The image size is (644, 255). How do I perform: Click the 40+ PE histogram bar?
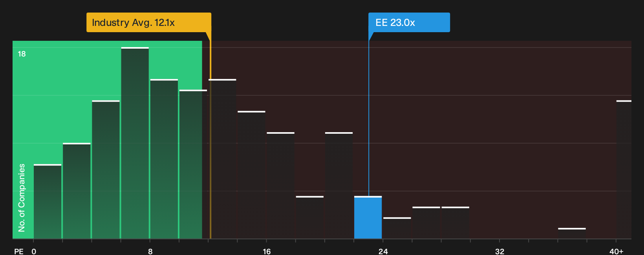pyautogui.click(x=624, y=169)
